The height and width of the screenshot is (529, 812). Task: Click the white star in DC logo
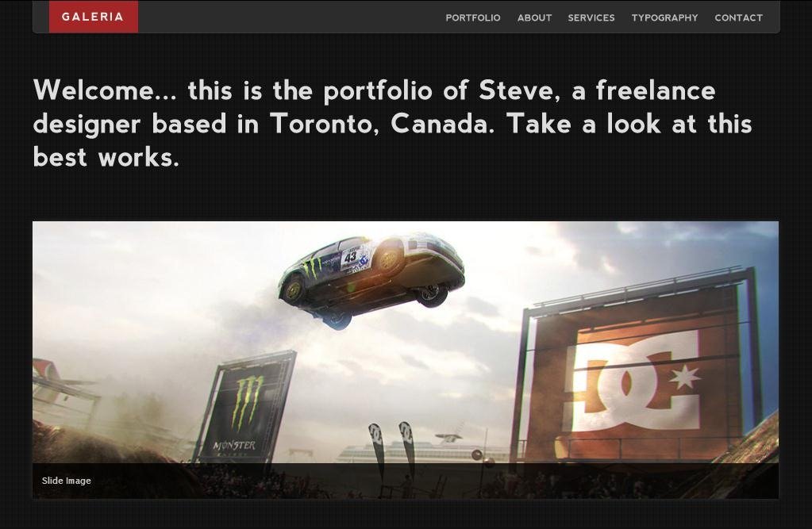click(x=684, y=377)
